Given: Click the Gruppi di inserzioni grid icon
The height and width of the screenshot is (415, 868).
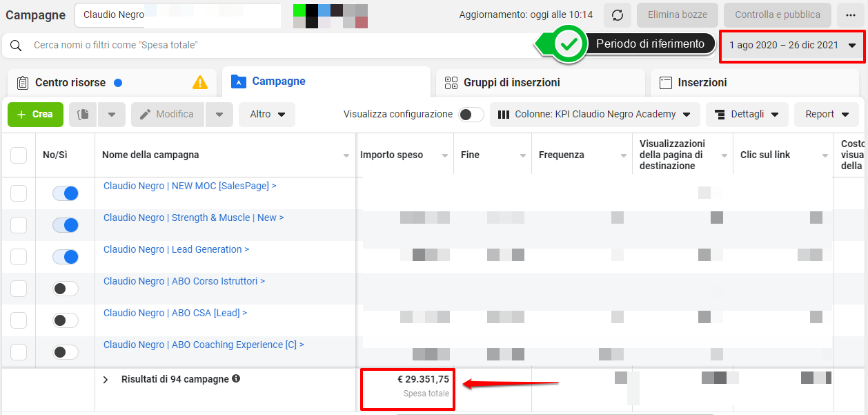Looking at the screenshot, I should point(451,83).
